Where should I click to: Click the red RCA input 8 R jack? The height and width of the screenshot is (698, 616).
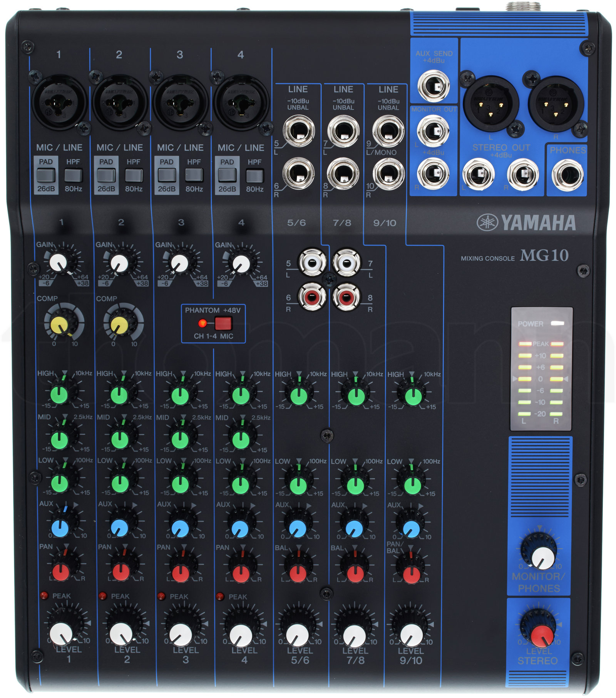pyautogui.click(x=346, y=297)
